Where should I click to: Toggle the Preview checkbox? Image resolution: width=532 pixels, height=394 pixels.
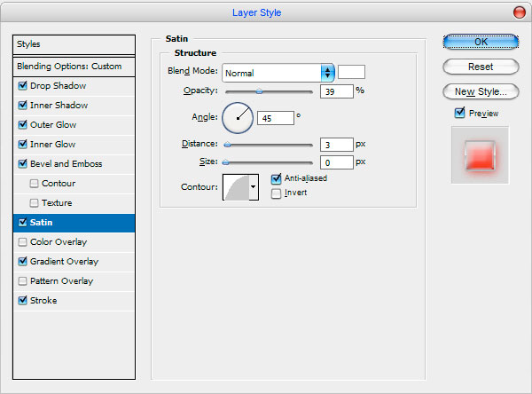(459, 113)
